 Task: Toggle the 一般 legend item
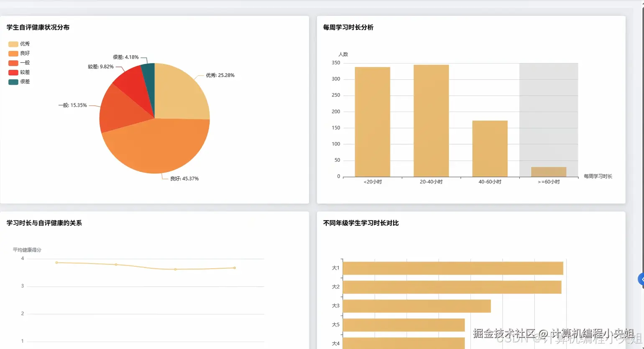tap(19, 63)
